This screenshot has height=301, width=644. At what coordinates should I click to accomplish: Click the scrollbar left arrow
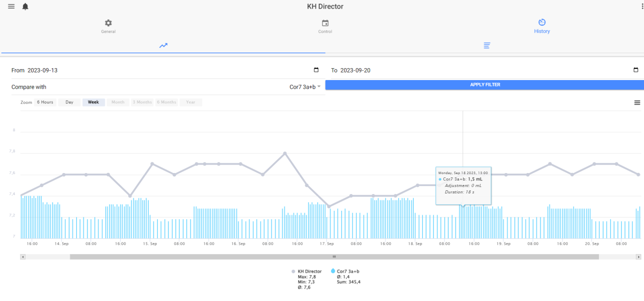point(23,257)
